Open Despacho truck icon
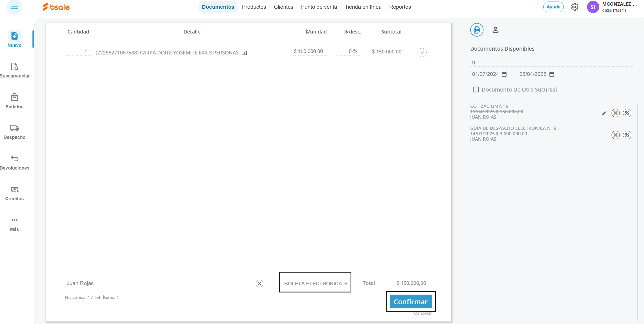The image size is (644, 324). pyautogui.click(x=14, y=128)
